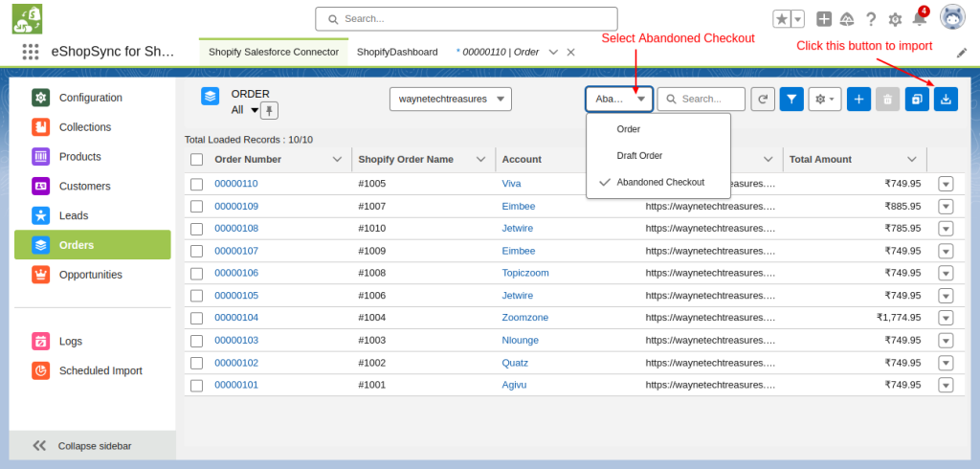Click the pencil edit page icon
The height and width of the screenshot is (469, 980).
point(961,54)
